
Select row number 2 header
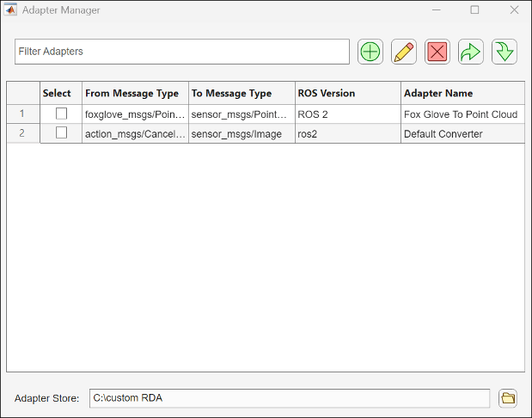click(23, 133)
